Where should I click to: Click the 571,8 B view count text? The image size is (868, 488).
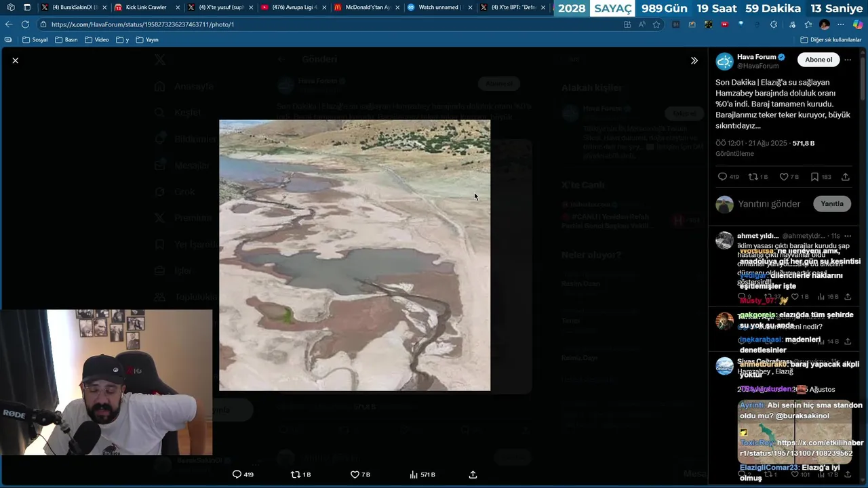point(804,144)
